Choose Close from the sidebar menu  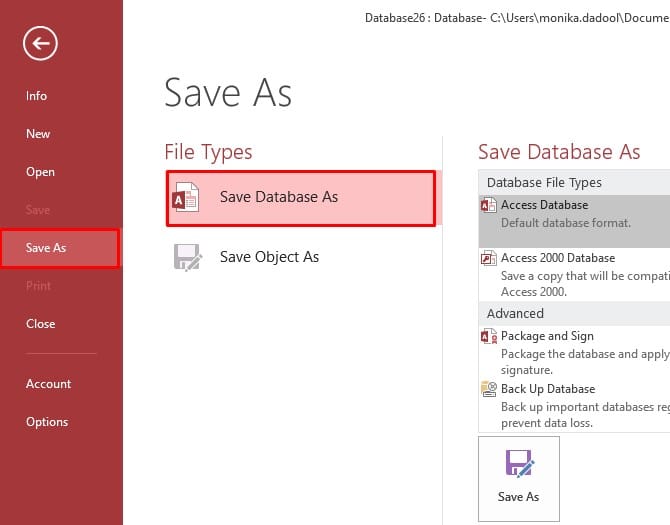point(41,324)
